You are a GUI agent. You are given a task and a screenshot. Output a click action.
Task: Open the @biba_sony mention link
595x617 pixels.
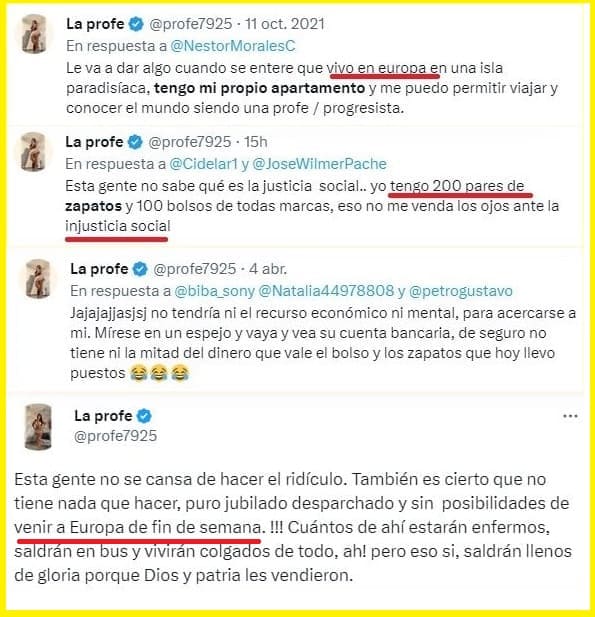(214, 291)
